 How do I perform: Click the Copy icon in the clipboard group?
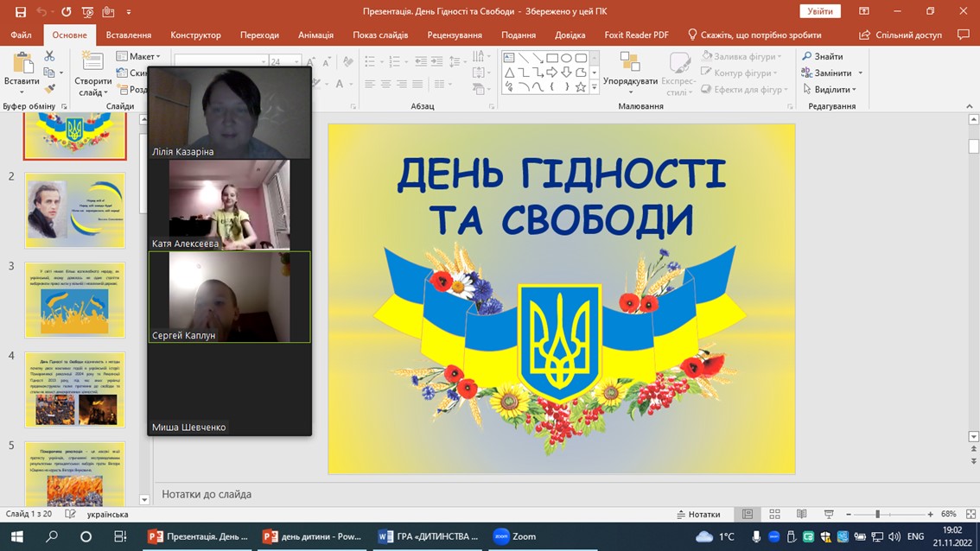(48, 73)
